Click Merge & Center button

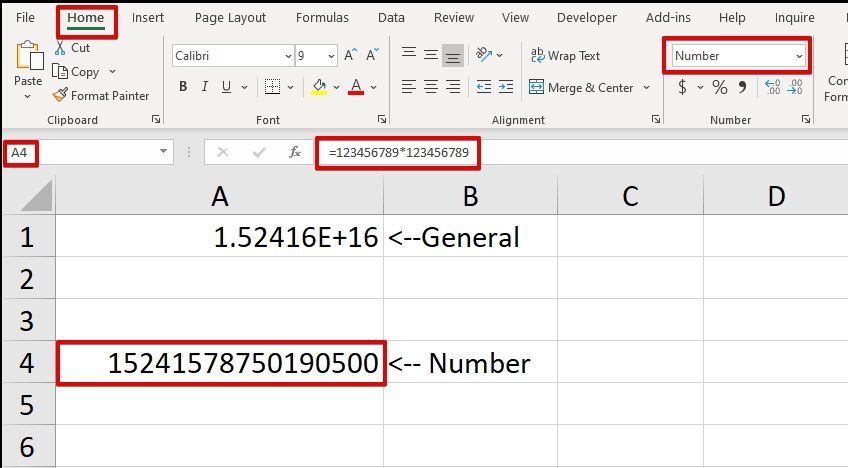click(x=581, y=87)
